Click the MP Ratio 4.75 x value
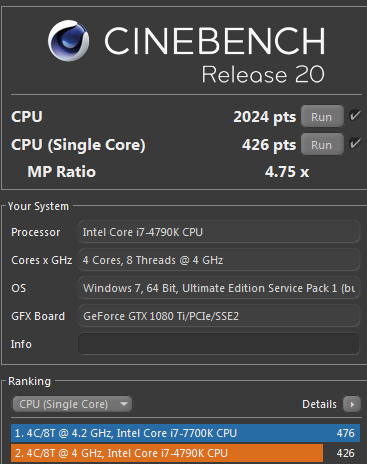 (287, 172)
